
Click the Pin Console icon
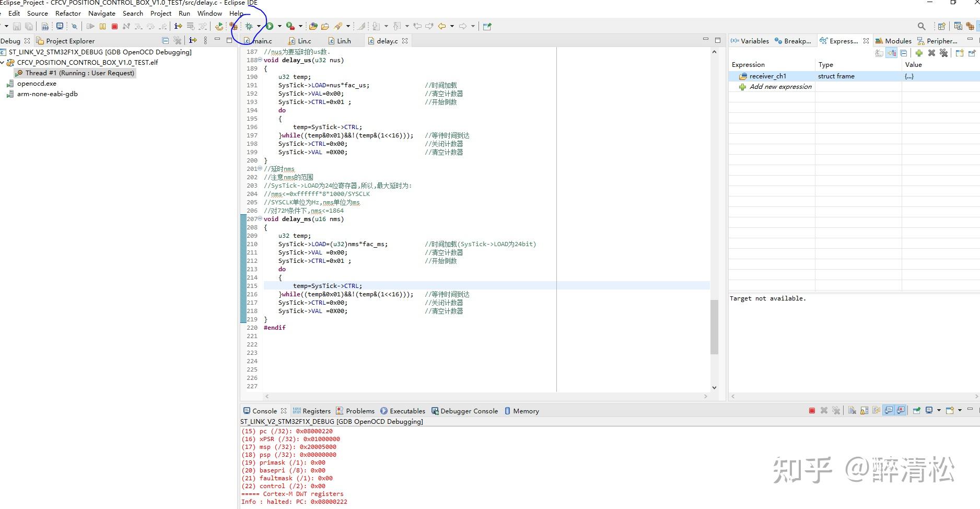point(916,411)
